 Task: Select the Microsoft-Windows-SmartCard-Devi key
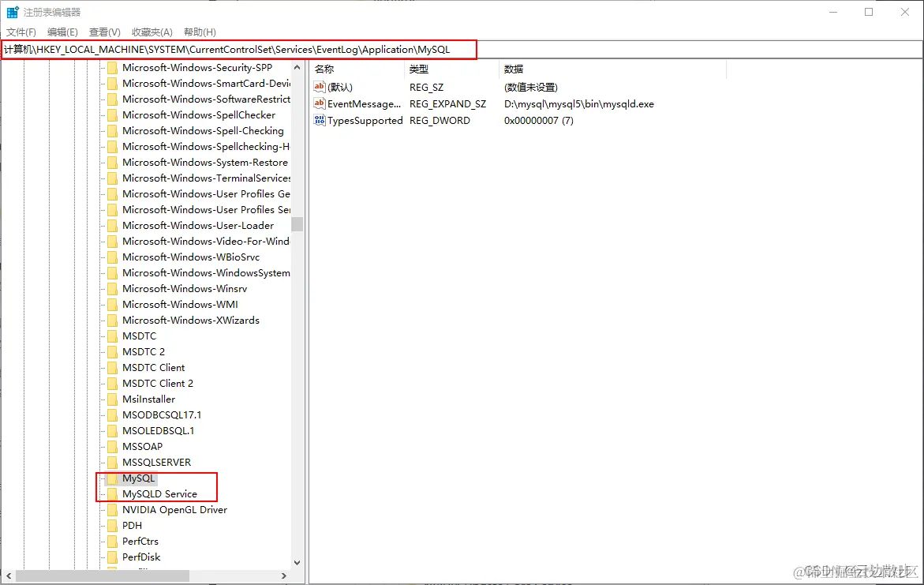206,83
